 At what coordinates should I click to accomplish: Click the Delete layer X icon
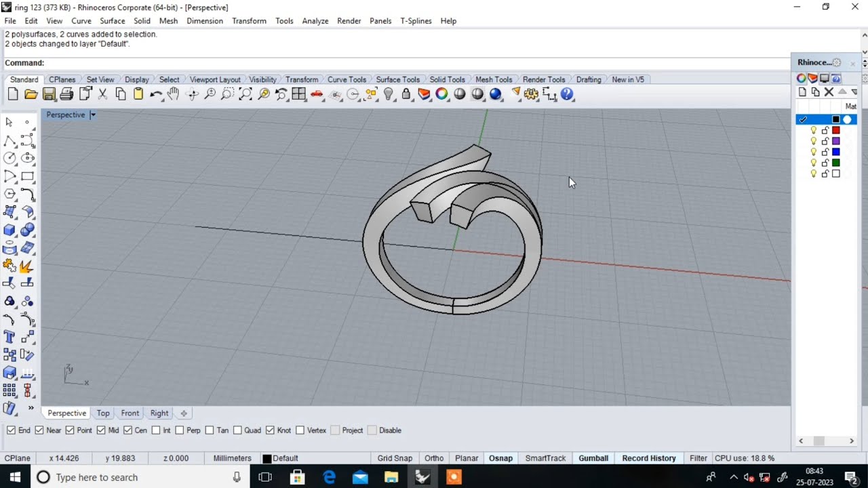click(829, 92)
